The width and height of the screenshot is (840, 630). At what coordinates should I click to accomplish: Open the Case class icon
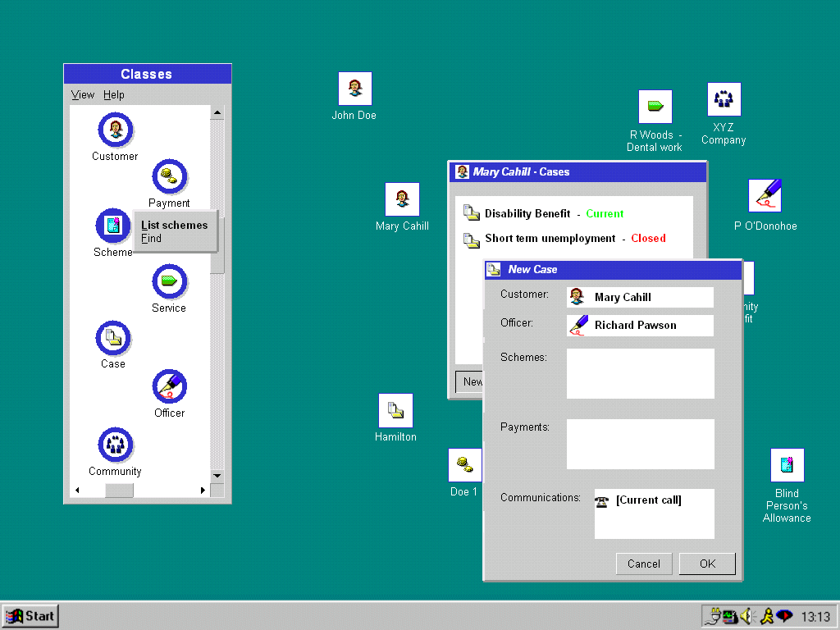[x=113, y=338]
